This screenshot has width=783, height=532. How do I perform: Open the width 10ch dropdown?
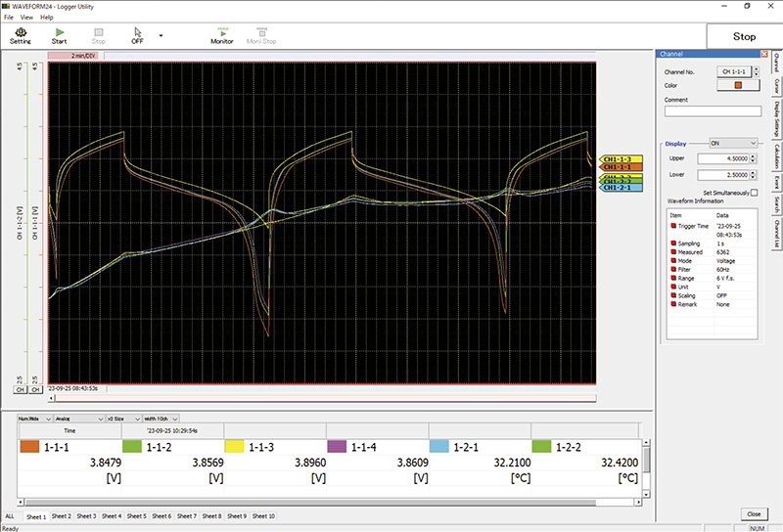161,419
